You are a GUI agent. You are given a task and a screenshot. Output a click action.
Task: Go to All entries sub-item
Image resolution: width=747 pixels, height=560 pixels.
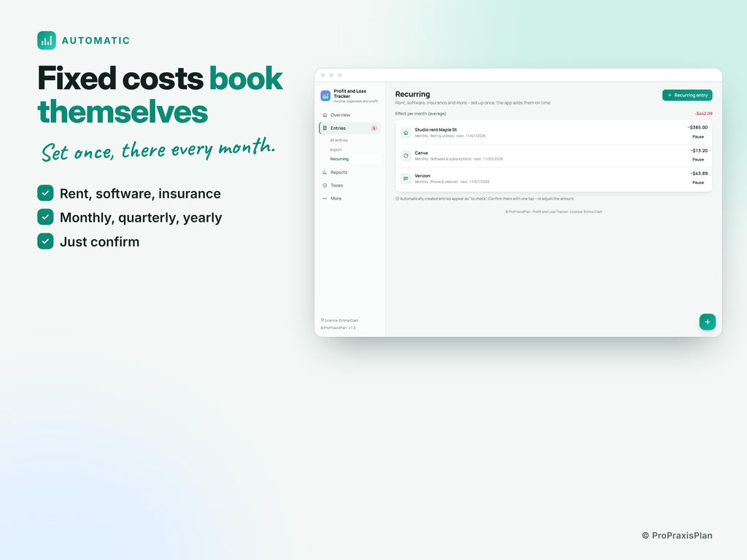[338, 141]
